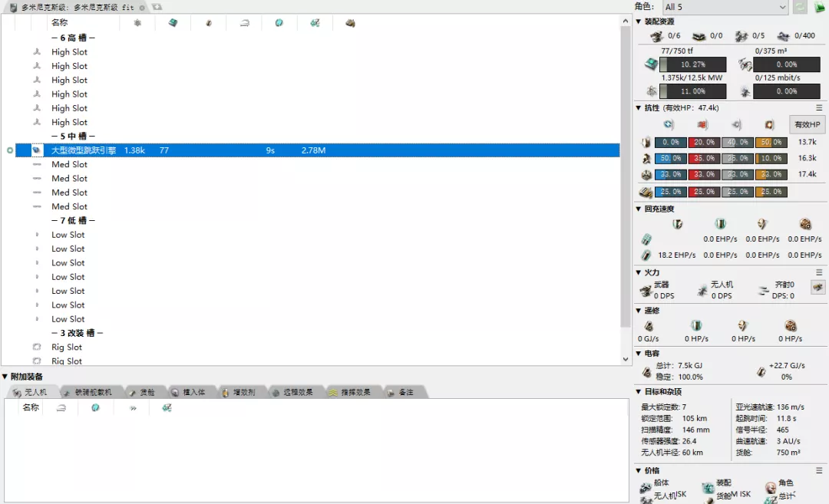This screenshot has width=829, height=504.
Task: Open the 价格 section options menu
Action: tap(819, 470)
